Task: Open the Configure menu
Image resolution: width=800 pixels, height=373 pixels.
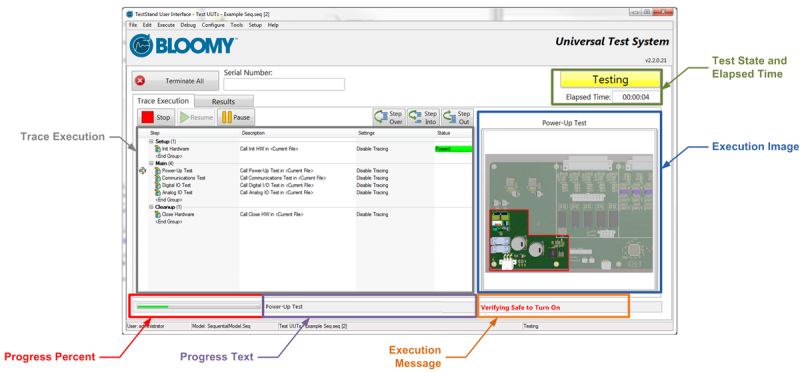Action: pos(213,24)
